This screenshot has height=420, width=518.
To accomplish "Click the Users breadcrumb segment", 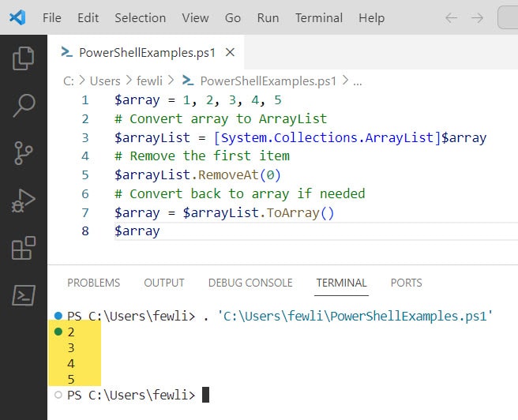I will 105,81.
